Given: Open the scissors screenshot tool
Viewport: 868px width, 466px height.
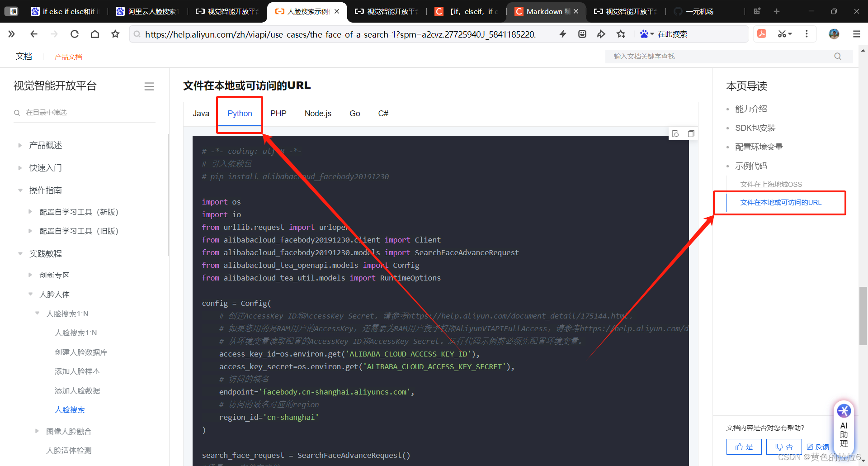Looking at the screenshot, I should pyautogui.click(x=785, y=34).
